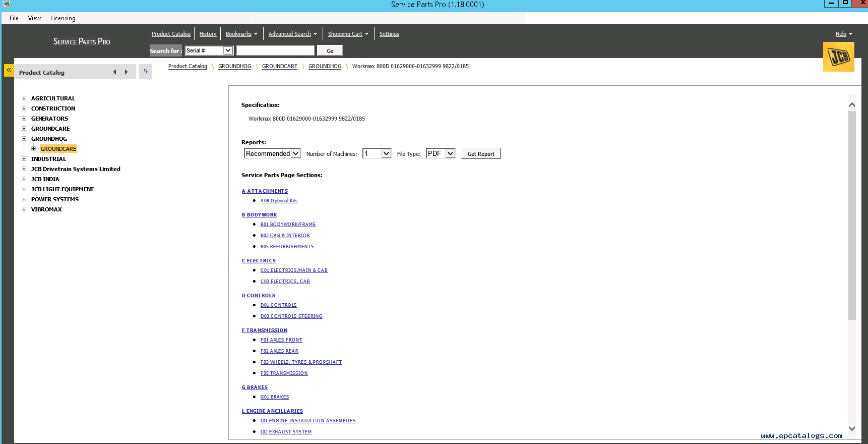Open the View menu
This screenshot has width=868, height=444.
click(34, 18)
